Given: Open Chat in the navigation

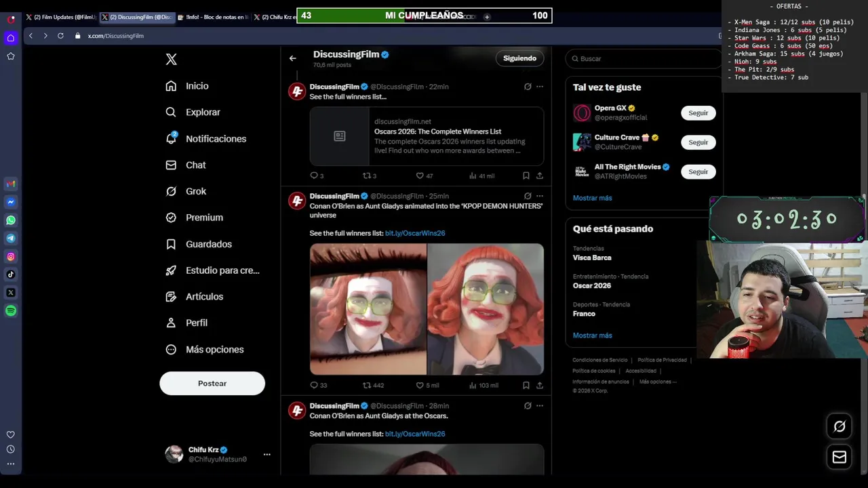Looking at the screenshot, I should 186,165.
